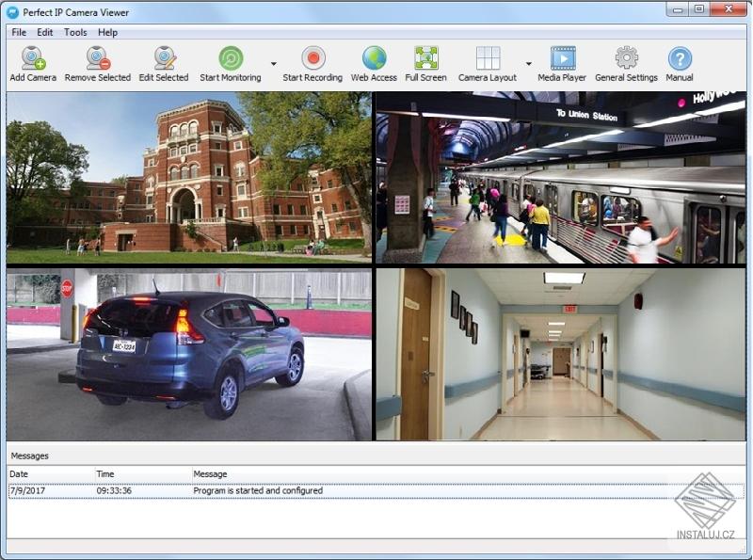The image size is (753, 560).
Task: Launch the Media Player icon
Action: (562, 59)
